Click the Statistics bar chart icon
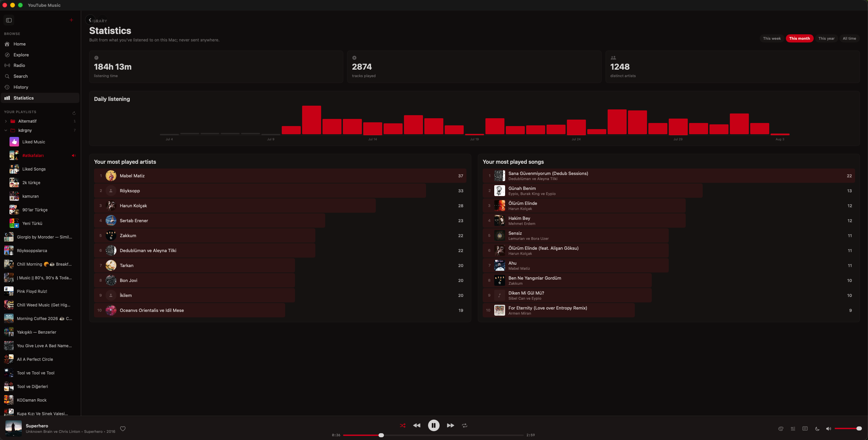Viewport: 868px width, 440px height. tap(7, 98)
